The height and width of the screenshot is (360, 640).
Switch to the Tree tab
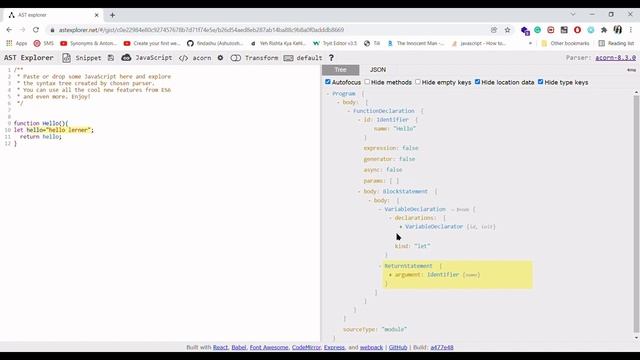coord(340,70)
